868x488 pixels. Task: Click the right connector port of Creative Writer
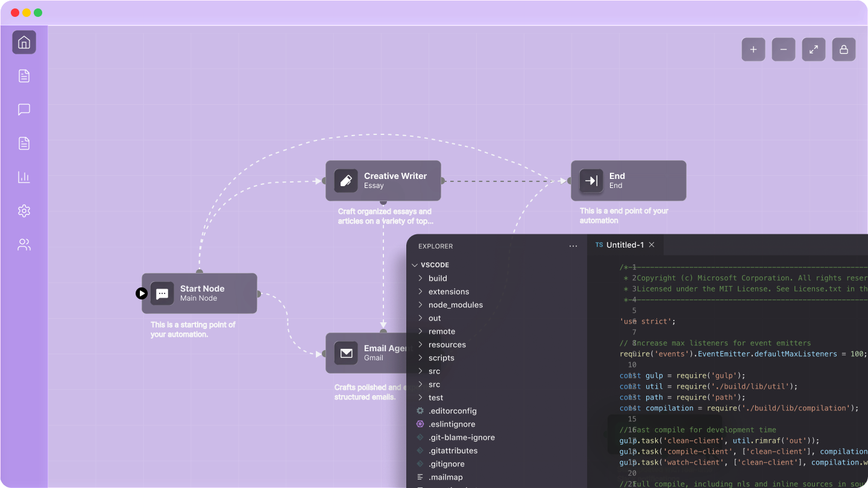pos(442,181)
